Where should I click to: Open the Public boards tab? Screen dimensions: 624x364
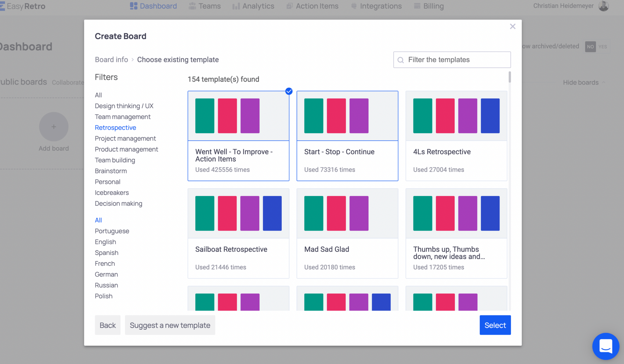[x=23, y=82]
